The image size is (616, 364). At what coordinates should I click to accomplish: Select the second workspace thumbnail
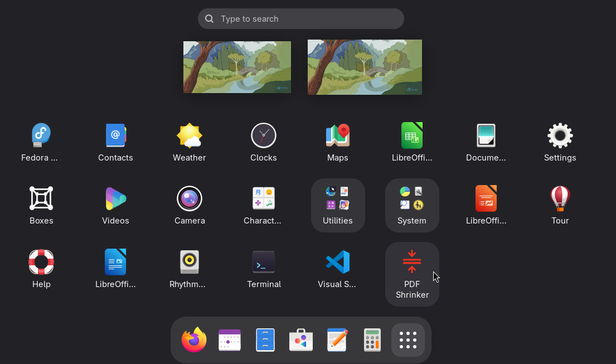tap(365, 67)
